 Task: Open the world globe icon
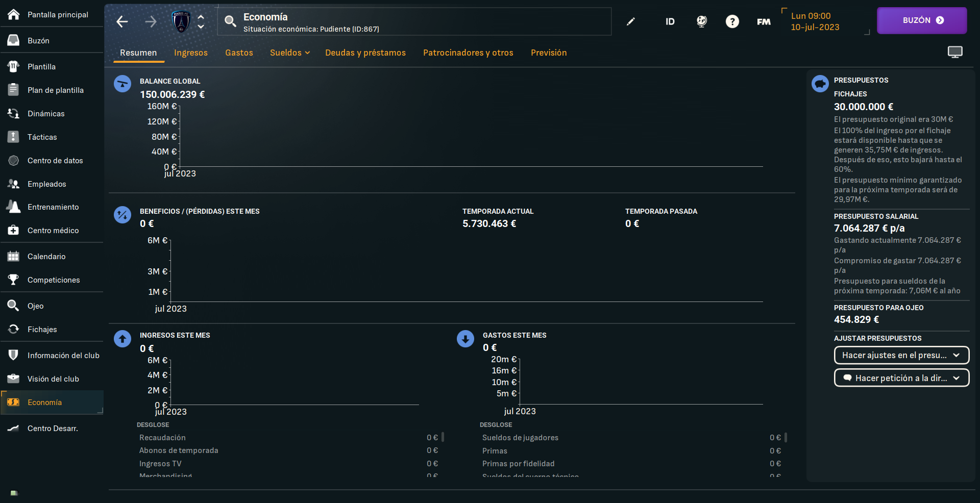point(702,21)
